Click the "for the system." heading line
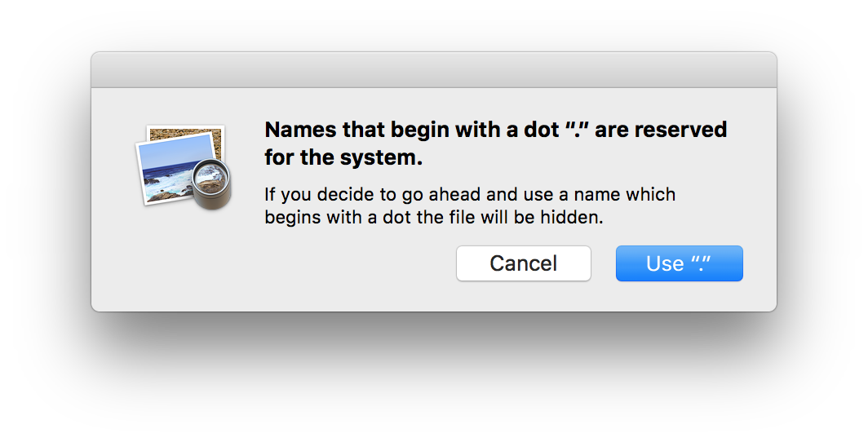 click(x=343, y=157)
